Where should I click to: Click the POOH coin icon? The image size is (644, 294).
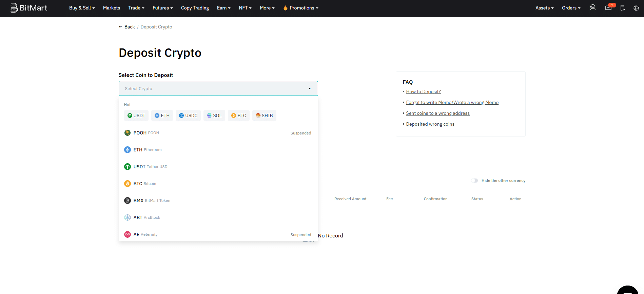(x=128, y=133)
